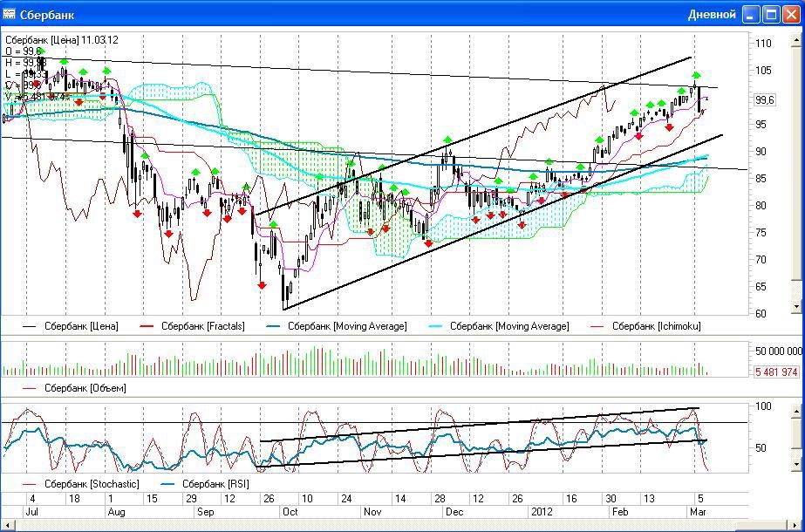
Task: Click the Дневной timeframe label in the title bar
Action: [x=712, y=14]
